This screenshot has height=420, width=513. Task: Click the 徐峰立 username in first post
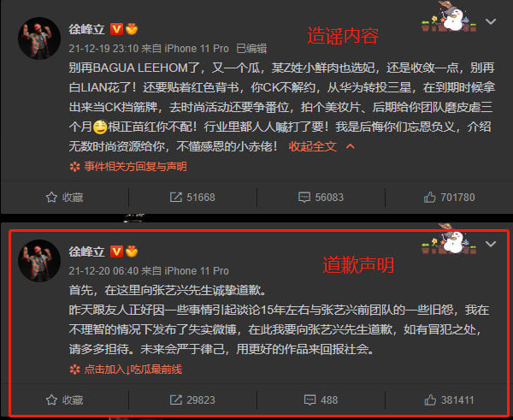click(86, 29)
